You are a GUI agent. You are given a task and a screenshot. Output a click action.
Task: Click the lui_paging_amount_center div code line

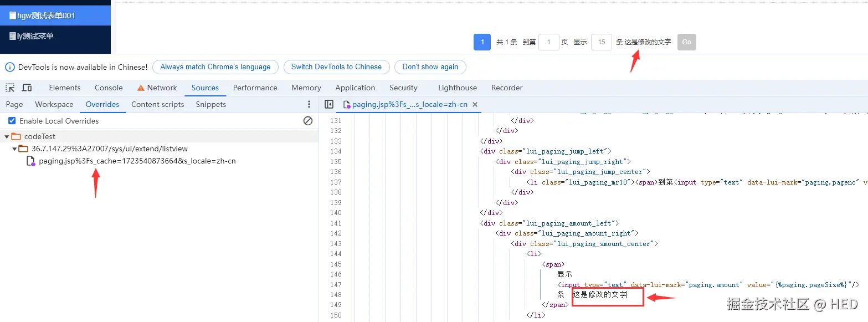pyautogui.click(x=584, y=243)
